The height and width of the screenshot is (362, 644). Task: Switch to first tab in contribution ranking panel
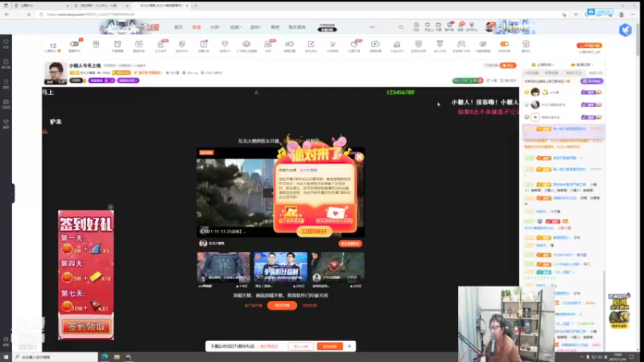click(x=531, y=73)
